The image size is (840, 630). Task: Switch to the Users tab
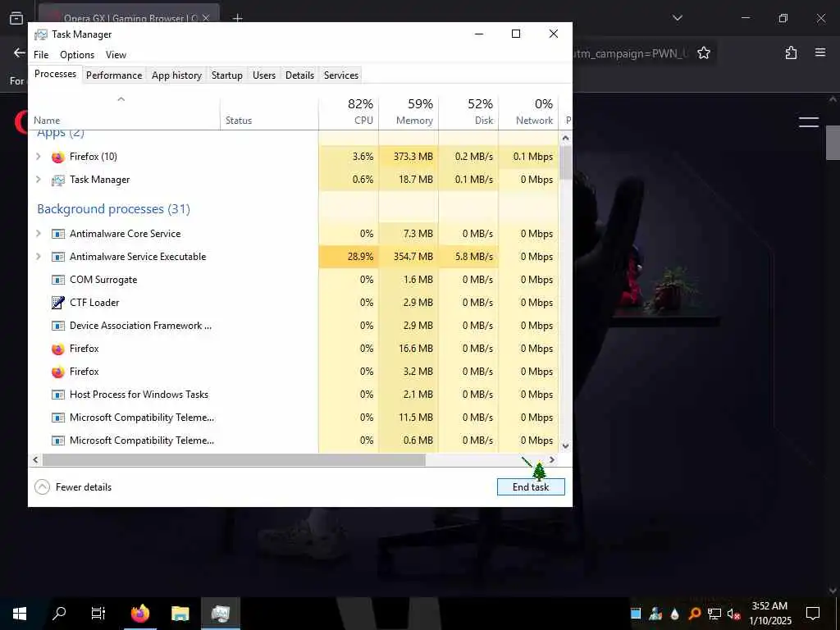click(264, 75)
